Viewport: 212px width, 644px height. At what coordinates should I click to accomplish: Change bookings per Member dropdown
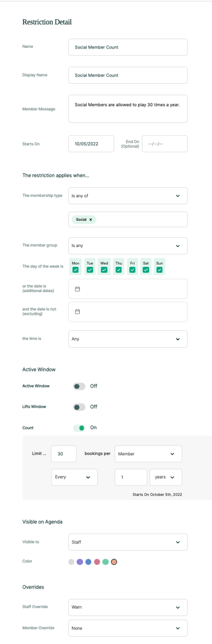coord(148,454)
